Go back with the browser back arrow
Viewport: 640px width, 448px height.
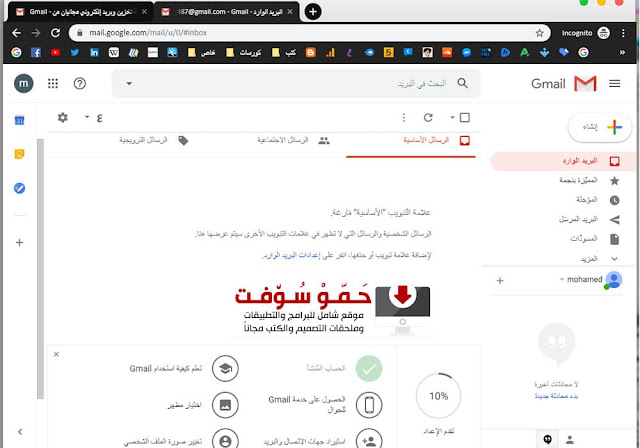click(16, 33)
